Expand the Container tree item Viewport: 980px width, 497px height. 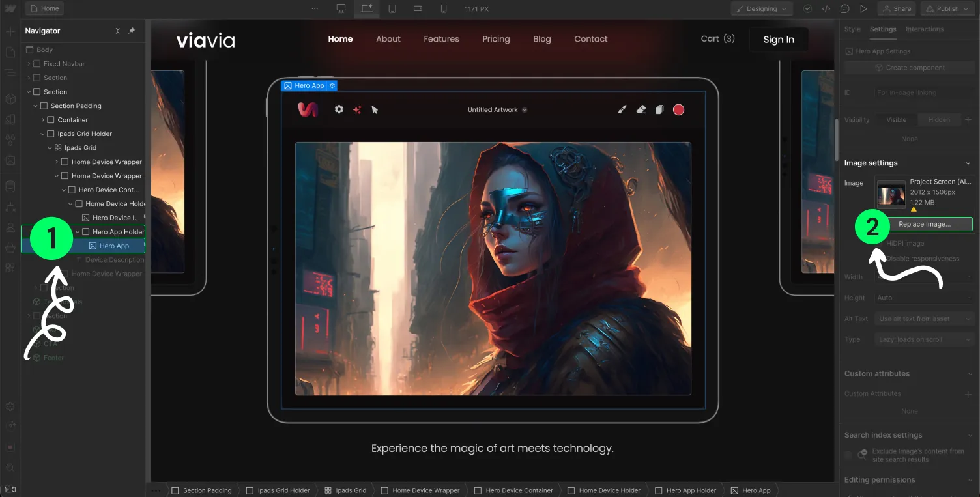click(43, 120)
